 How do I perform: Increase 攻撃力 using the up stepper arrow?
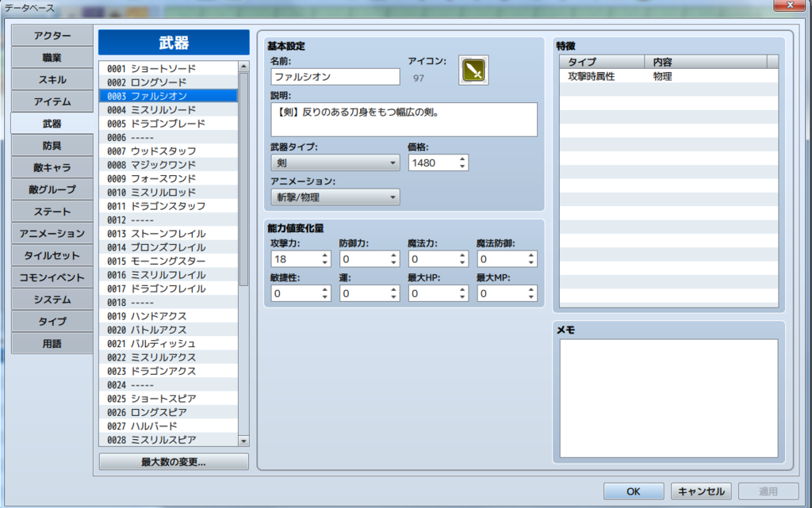click(x=324, y=254)
